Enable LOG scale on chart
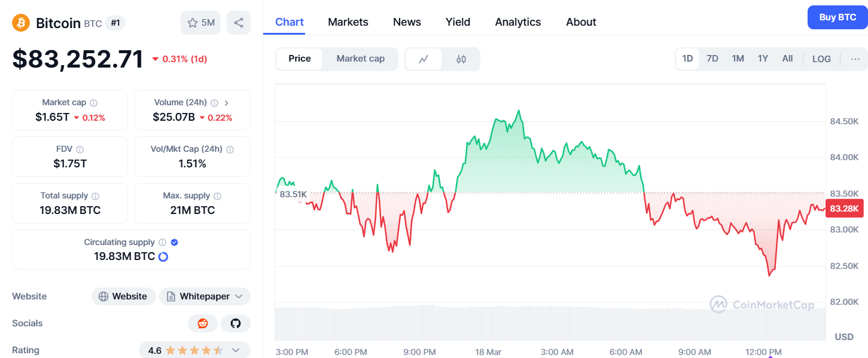 click(821, 59)
